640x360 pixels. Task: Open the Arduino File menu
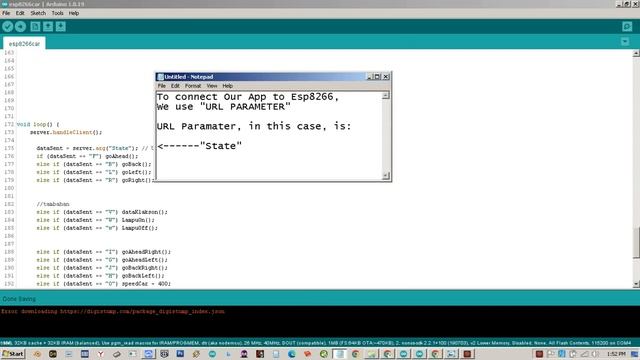click(6, 13)
